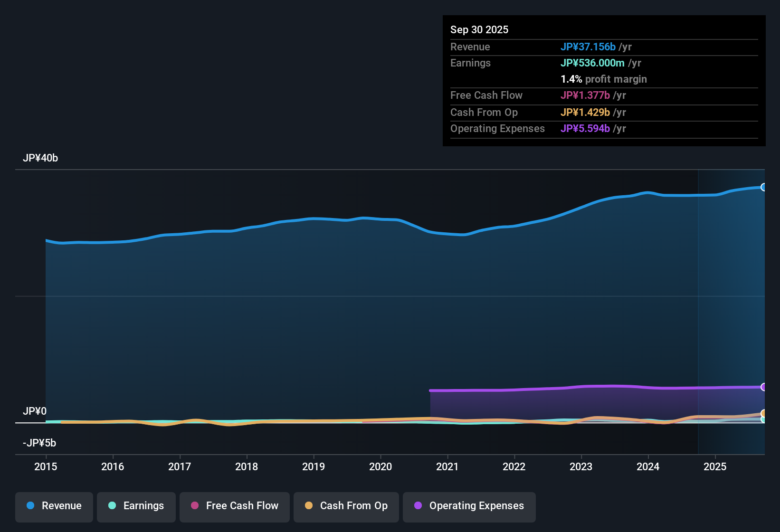This screenshot has height=532, width=780.
Task: Open the Sep 30 2025 tooltip header
Action: tap(479, 29)
